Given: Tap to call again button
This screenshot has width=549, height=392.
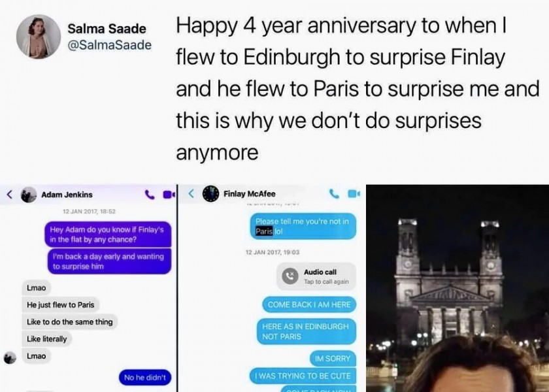Looking at the screenshot, I should coord(326,282).
